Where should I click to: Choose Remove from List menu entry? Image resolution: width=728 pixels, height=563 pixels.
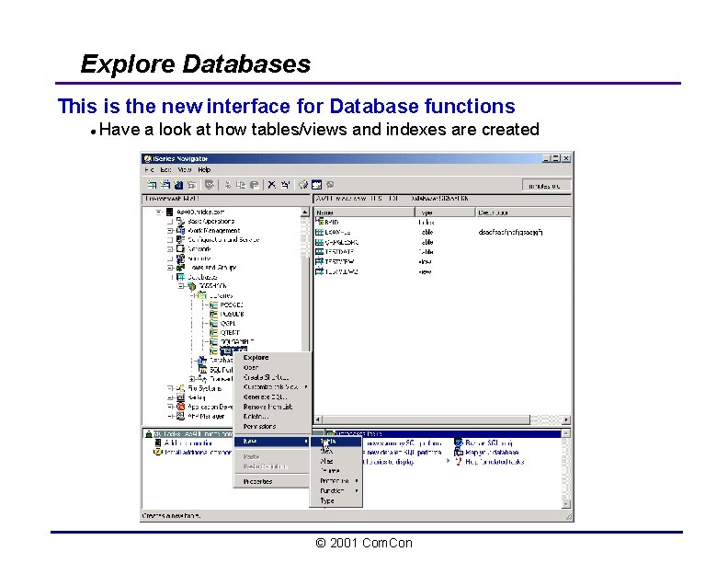(x=272, y=407)
